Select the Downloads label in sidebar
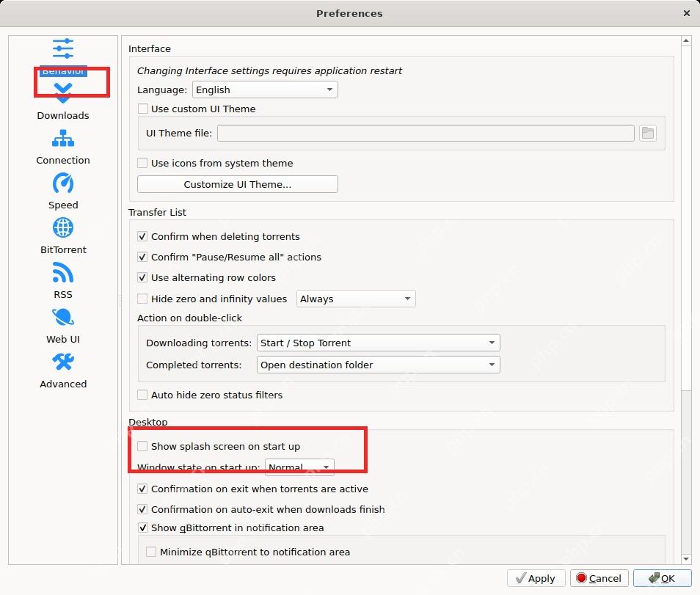The height and width of the screenshot is (595, 700). click(63, 116)
